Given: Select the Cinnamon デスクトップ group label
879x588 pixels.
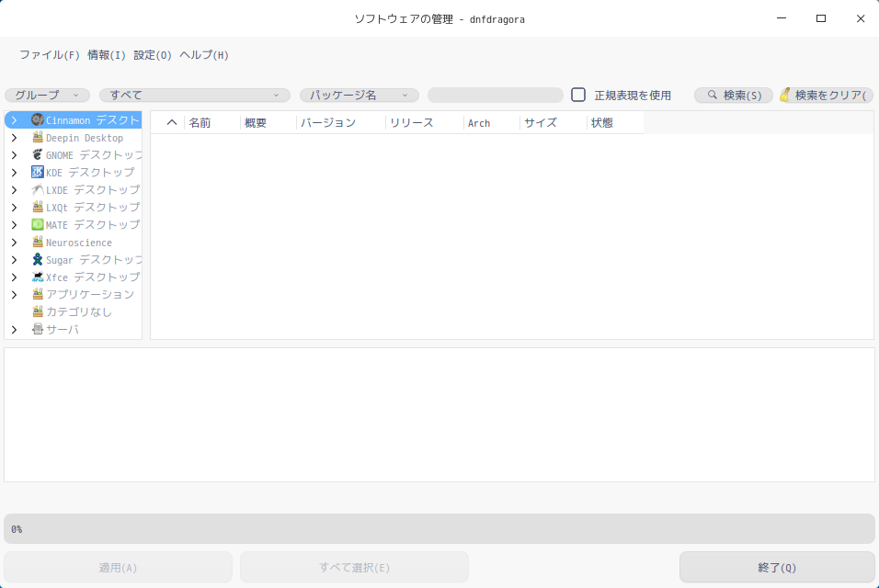Looking at the screenshot, I should click(93, 119).
